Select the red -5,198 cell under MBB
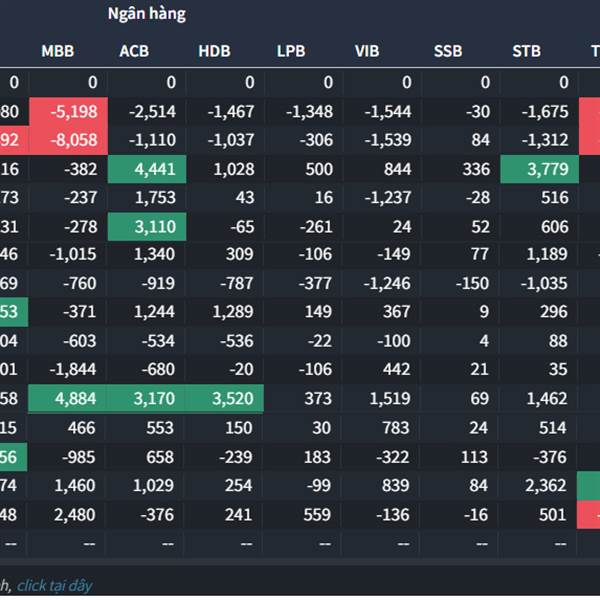 coord(68,112)
